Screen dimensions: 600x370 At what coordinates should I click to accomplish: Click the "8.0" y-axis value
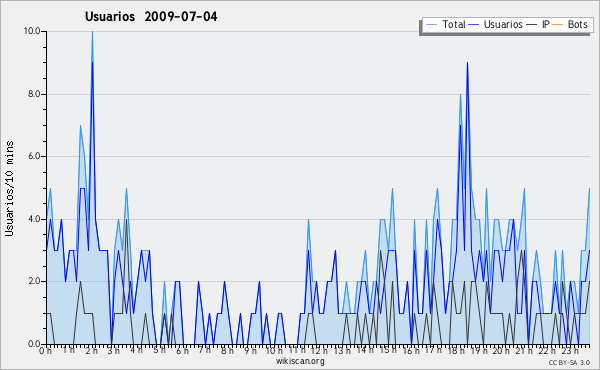click(34, 94)
